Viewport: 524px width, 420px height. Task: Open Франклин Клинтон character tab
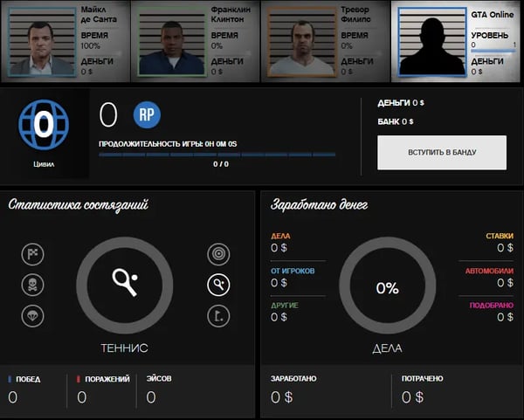coord(196,41)
